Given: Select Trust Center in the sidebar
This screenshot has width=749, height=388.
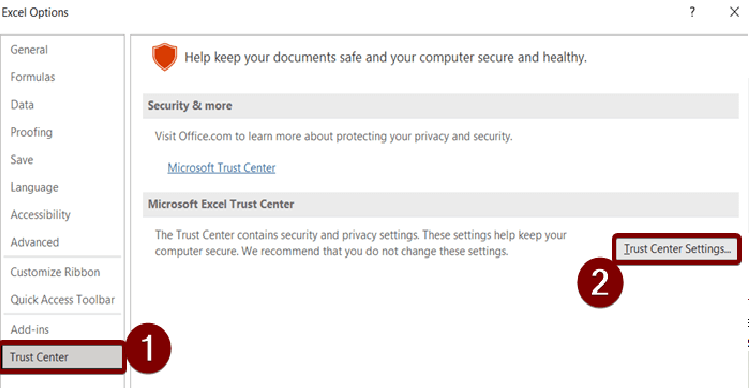Looking at the screenshot, I should pyautogui.click(x=63, y=357).
